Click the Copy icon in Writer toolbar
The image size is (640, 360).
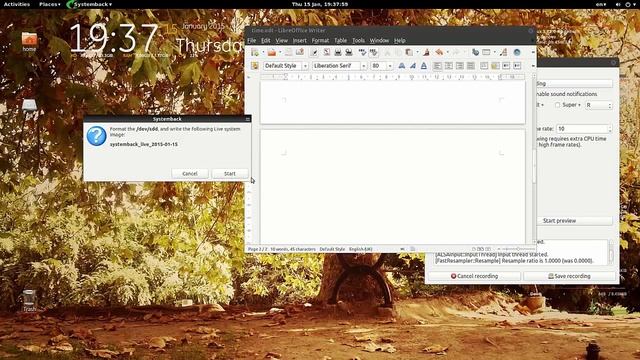click(398, 52)
